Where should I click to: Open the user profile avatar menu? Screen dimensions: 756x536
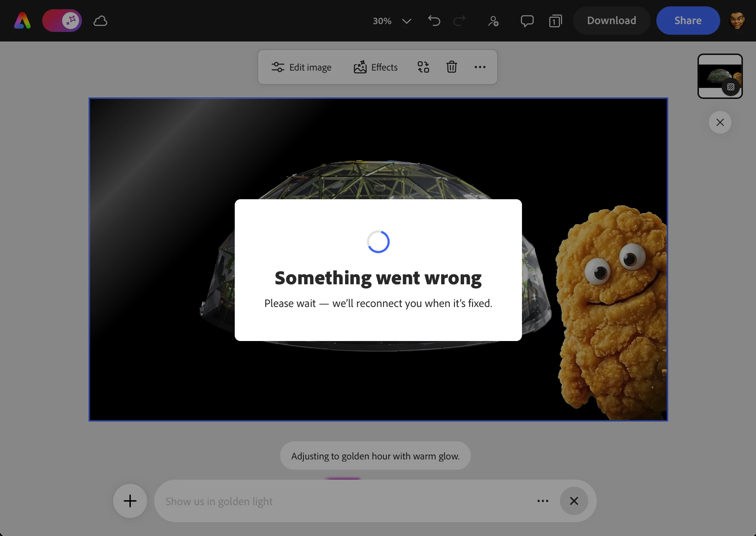coord(737,21)
